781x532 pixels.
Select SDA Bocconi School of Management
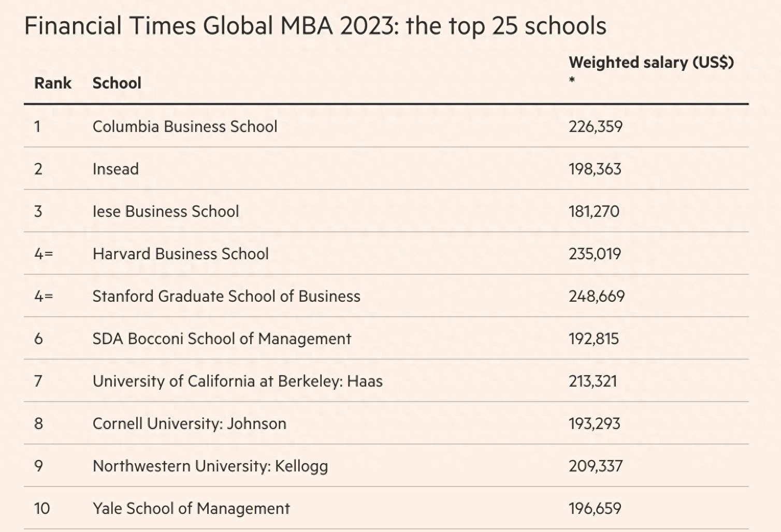click(x=222, y=339)
